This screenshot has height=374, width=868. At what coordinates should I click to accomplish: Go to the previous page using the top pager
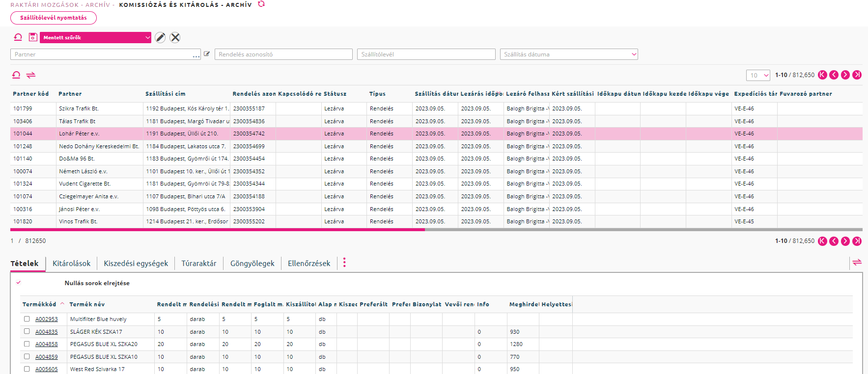[x=834, y=75]
